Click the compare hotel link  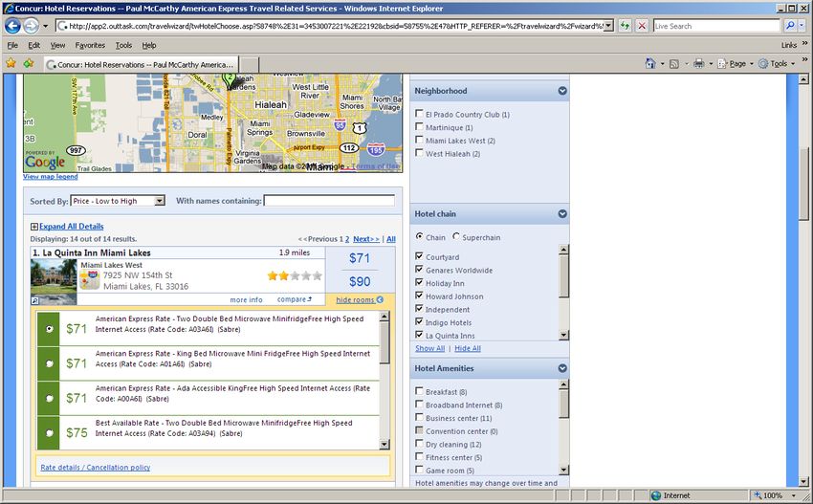coord(295,299)
